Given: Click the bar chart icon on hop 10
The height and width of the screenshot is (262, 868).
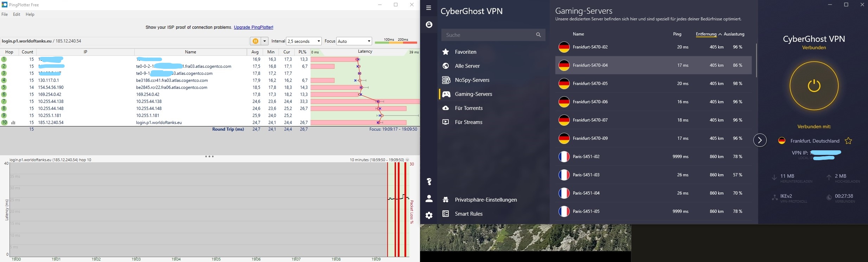Looking at the screenshot, I should pyautogui.click(x=13, y=123).
